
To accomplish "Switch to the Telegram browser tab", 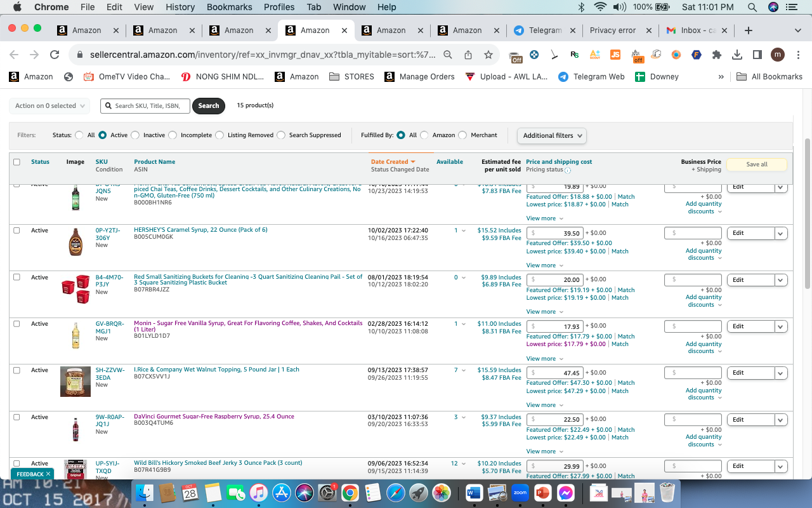I will (544, 30).
